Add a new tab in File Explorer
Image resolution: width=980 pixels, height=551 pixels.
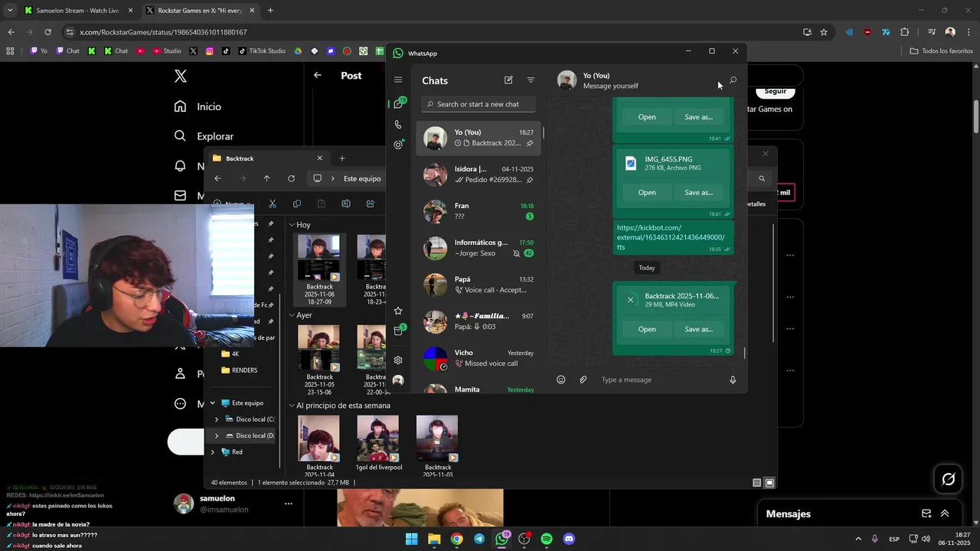click(342, 158)
